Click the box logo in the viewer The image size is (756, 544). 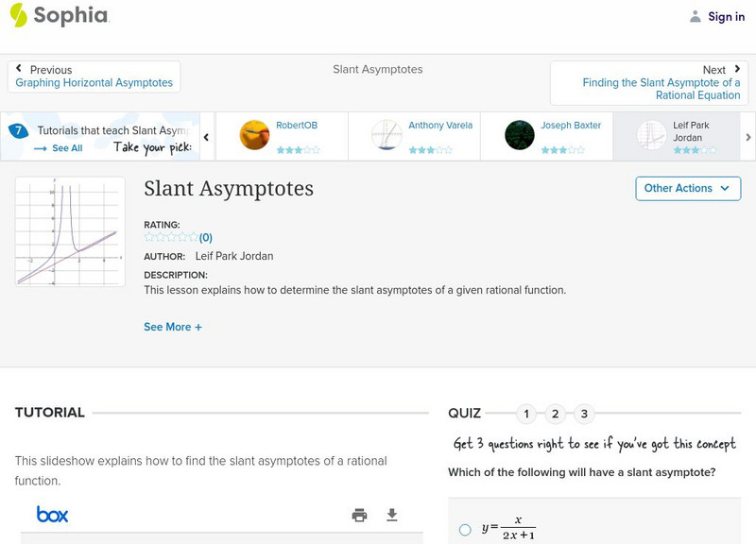53,515
